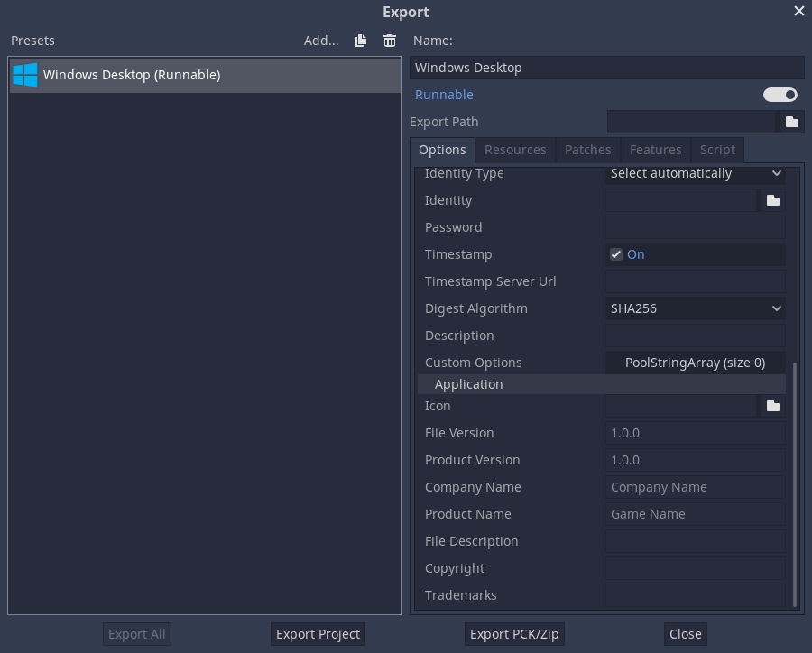Toggle the Runnable switch off

[x=778, y=95]
